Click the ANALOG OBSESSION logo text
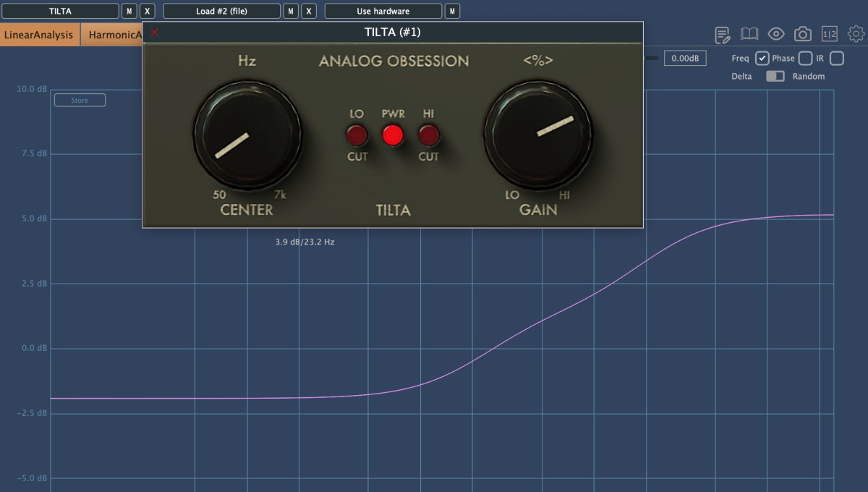 [394, 61]
